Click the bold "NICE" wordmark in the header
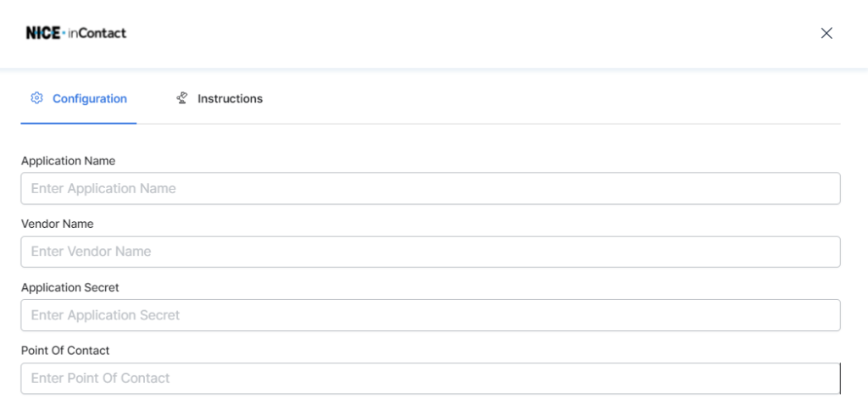Screen dimensions: 868x410 [x=42, y=33]
